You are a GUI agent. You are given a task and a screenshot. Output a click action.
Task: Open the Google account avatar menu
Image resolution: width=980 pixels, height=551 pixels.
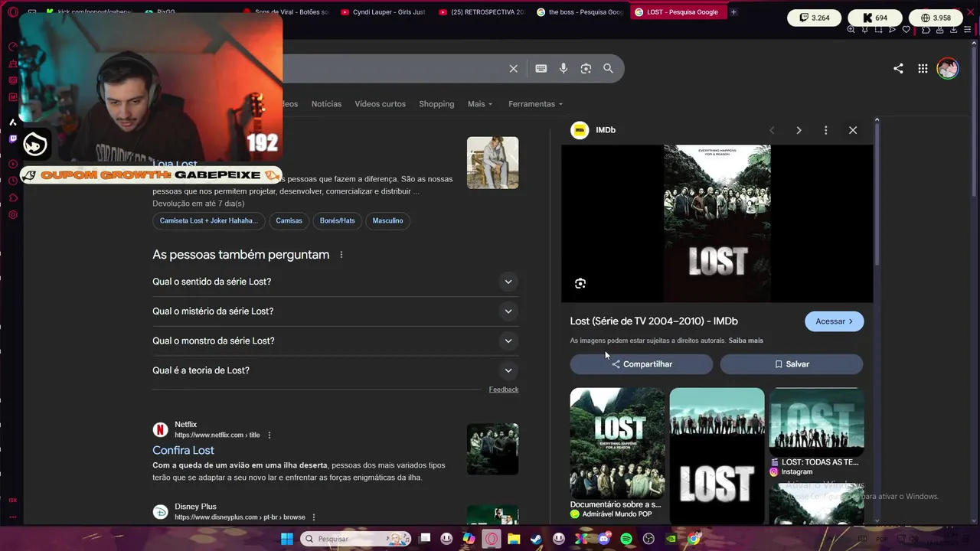pos(948,68)
